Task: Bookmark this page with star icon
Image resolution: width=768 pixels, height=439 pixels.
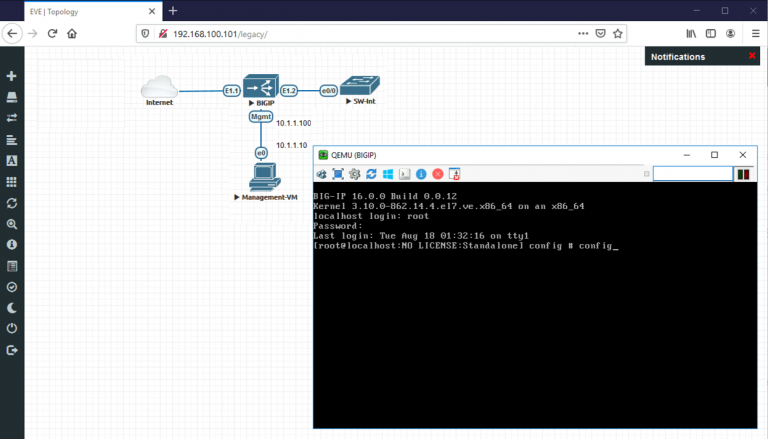Action: (x=618, y=33)
